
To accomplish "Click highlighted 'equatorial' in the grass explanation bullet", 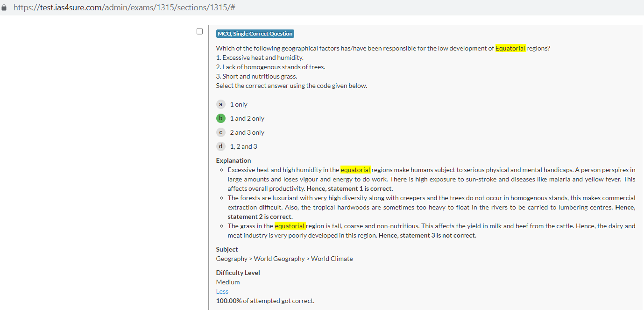I will [290, 226].
